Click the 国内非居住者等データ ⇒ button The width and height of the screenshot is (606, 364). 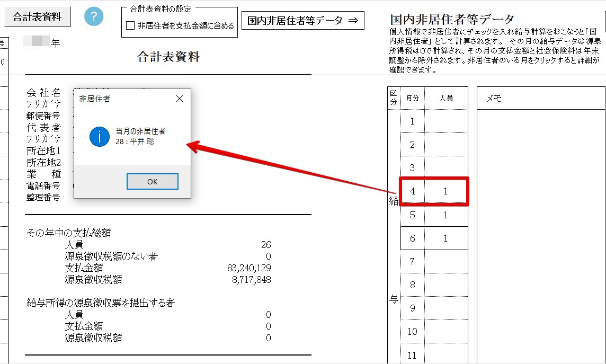(x=303, y=21)
